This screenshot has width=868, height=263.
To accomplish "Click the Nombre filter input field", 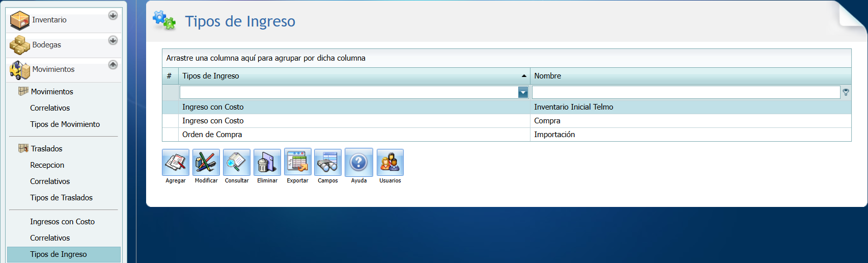I will (x=686, y=92).
